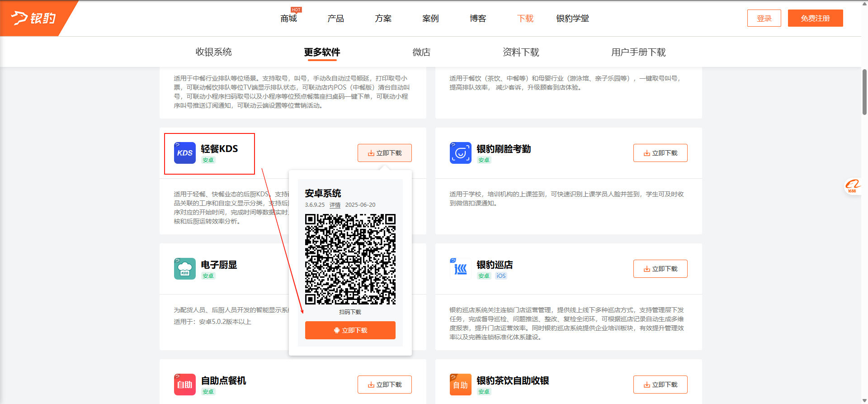Click the page vertical scrollbar thumb

864,92
